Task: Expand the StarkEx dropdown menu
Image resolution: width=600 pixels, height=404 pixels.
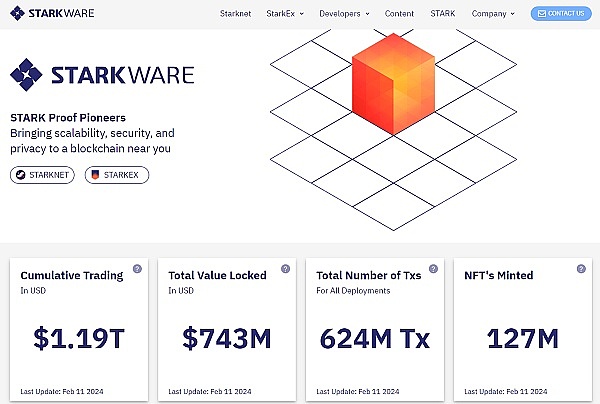Action: click(x=286, y=14)
